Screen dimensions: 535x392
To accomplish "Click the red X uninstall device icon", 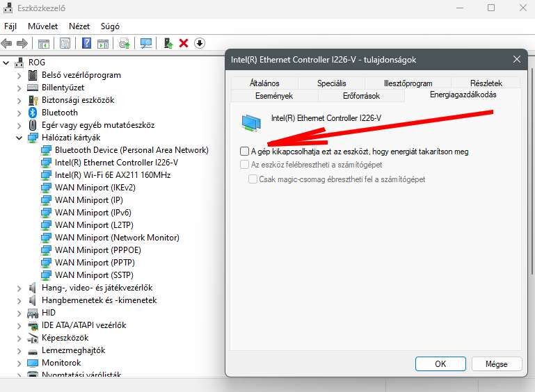I will [x=184, y=43].
